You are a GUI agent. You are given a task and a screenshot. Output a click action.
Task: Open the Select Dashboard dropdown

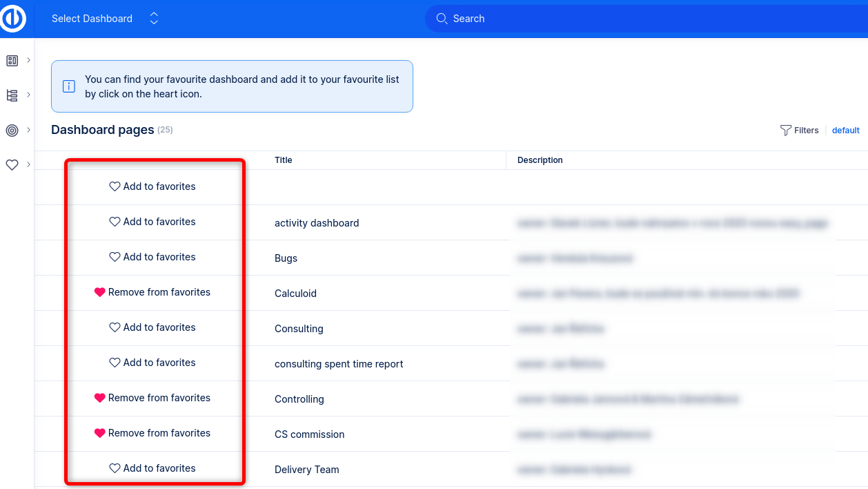[105, 19]
